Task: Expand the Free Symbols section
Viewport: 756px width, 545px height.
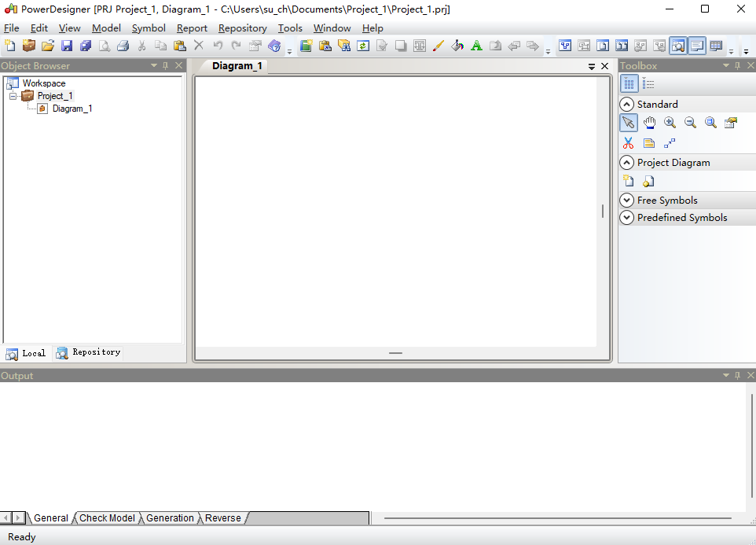Action: [x=626, y=201]
